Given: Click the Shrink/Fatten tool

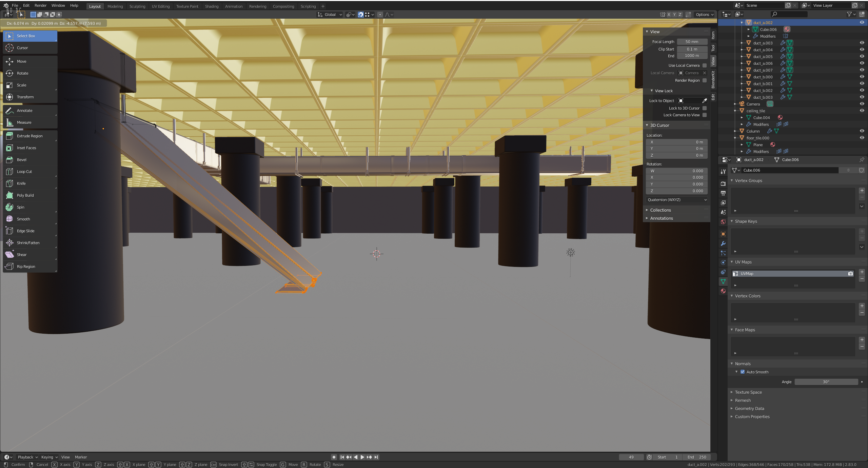Looking at the screenshot, I should pyautogui.click(x=28, y=243).
